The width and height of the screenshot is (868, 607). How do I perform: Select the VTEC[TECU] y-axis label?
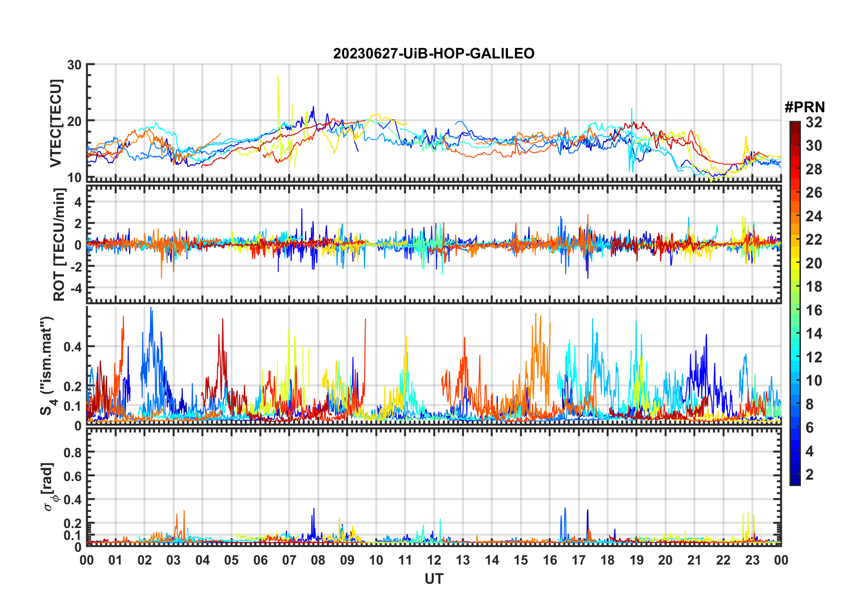click(56, 123)
